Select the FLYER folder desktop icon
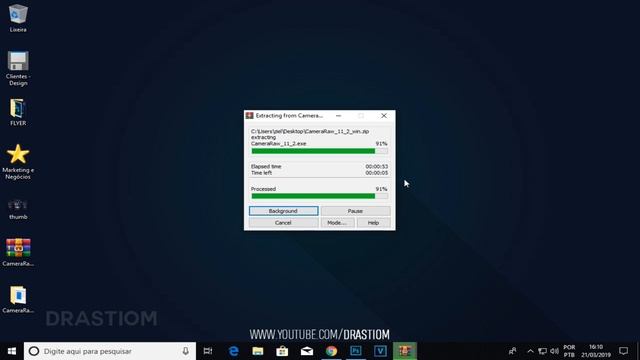Image resolution: width=640 pixels, height=360 pixels. (x=18, y=112)
